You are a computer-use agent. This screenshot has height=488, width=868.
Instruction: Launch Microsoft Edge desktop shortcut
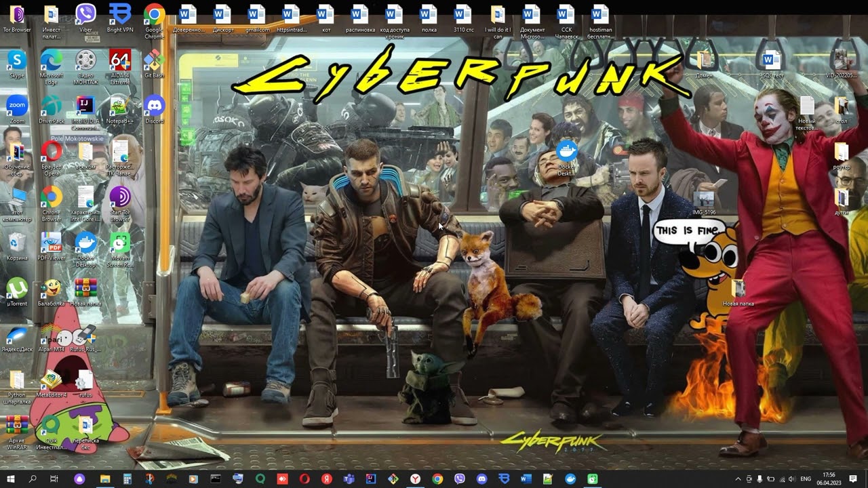(x=51, y=67)
